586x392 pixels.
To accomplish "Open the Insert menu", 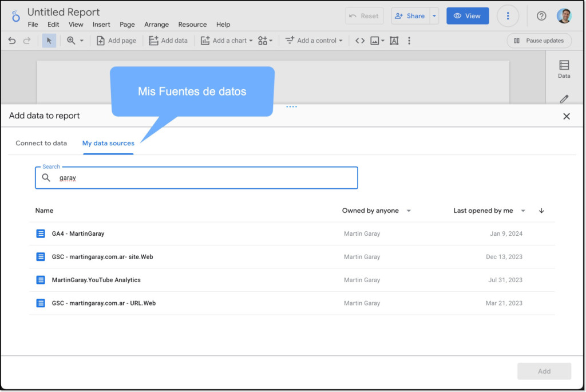I will click(101, 25).
